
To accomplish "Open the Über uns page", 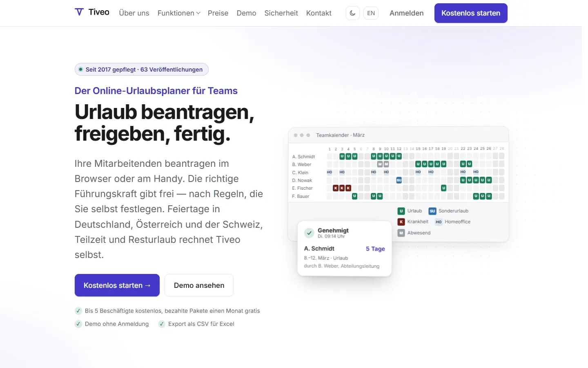I will pos(134,13).
